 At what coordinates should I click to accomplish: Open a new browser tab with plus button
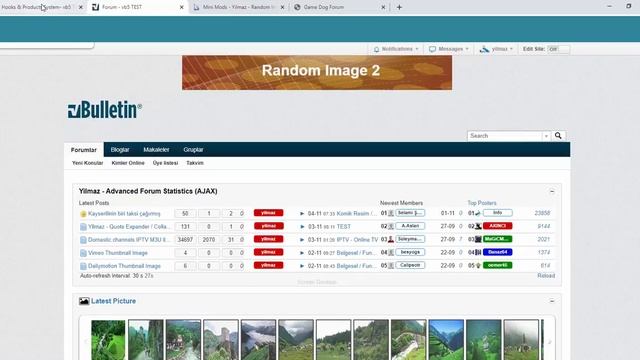pos(399,7)
